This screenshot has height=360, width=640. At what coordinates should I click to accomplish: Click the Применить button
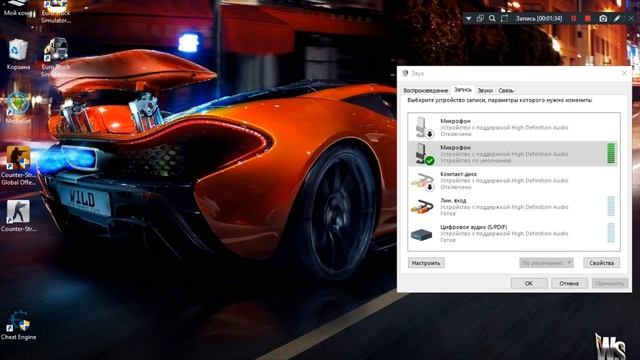610,283
